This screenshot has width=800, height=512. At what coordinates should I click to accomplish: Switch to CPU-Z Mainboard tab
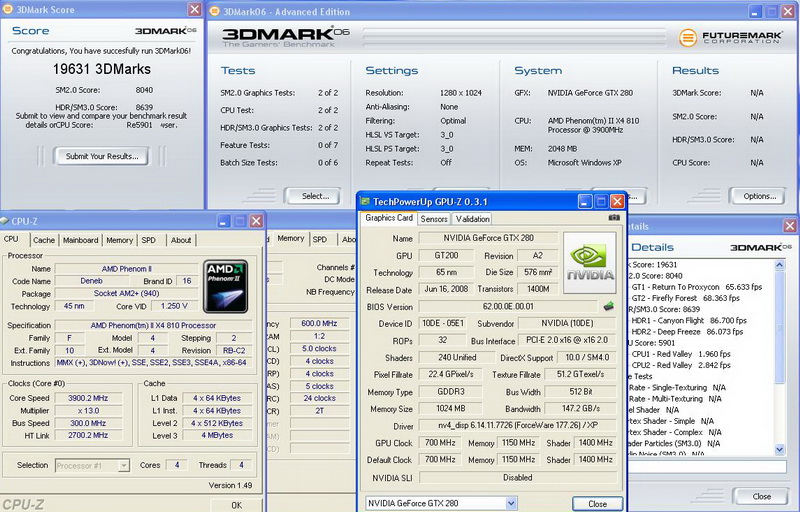[80, 240]
